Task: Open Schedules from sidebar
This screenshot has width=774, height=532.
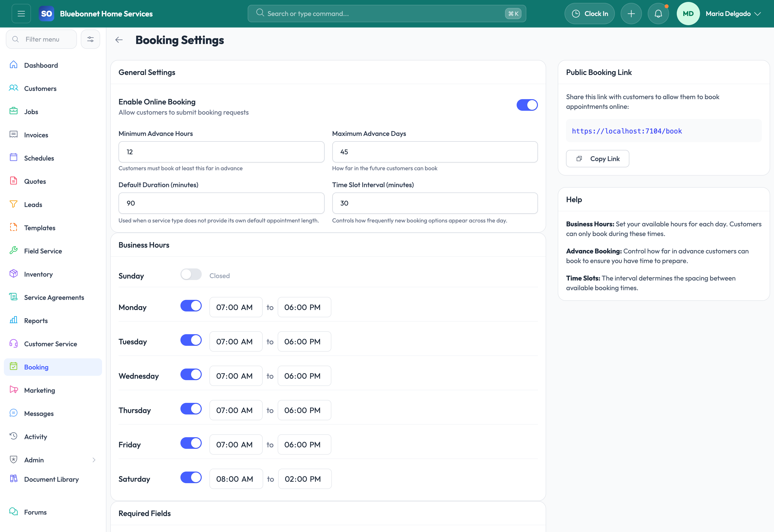Action: pos(53,158)
